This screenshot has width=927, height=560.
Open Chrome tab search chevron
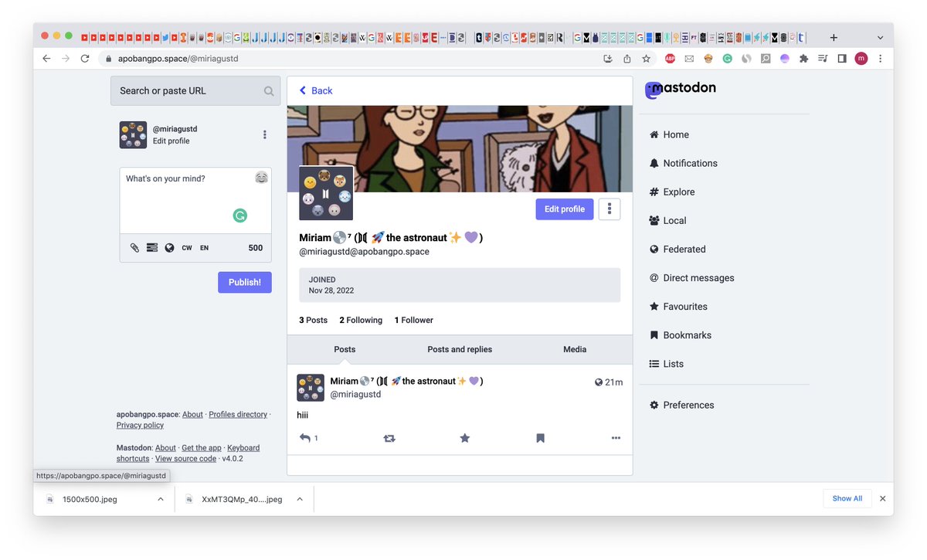click(x=880, y=37)
